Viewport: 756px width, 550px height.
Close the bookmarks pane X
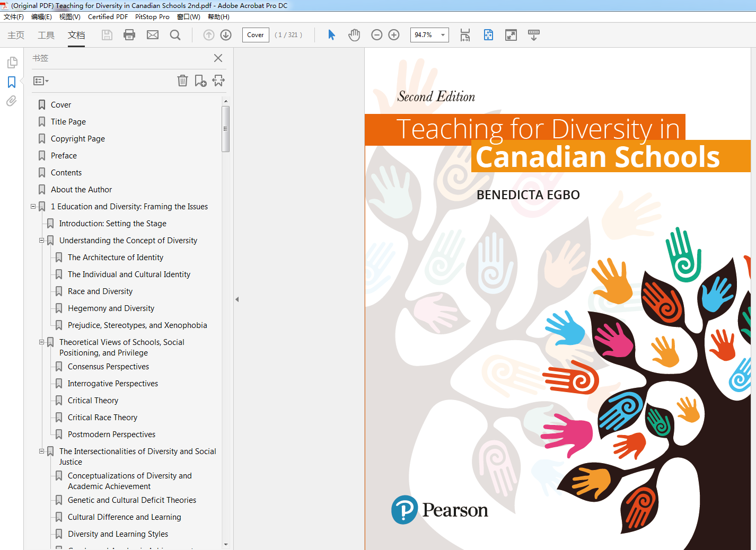(218, 58)
